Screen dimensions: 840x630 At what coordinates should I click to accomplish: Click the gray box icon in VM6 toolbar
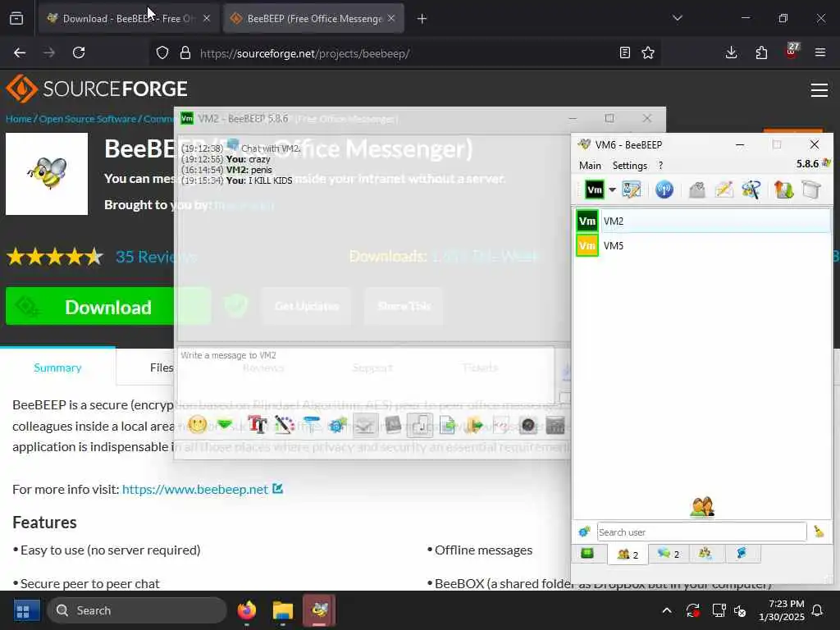811,189
